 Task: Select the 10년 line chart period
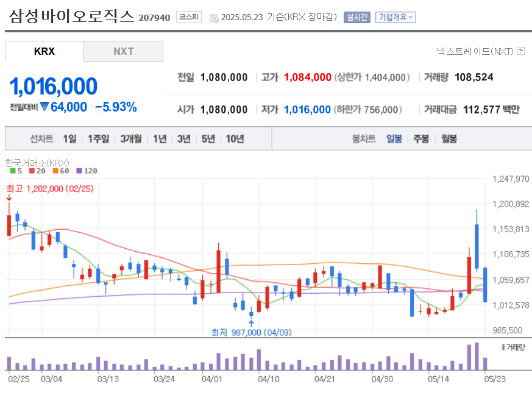click(235, 138)
